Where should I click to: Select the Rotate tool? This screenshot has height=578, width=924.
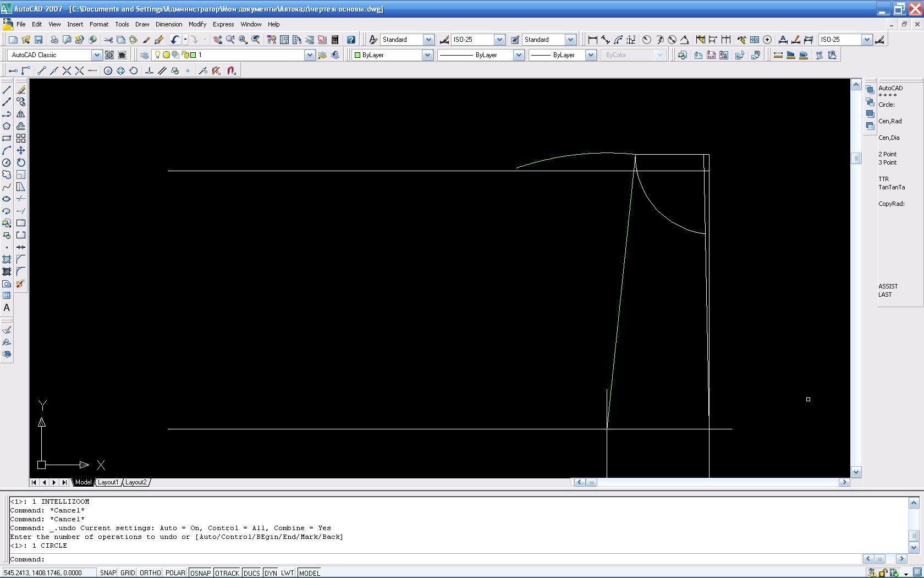(x=21, y=162)
